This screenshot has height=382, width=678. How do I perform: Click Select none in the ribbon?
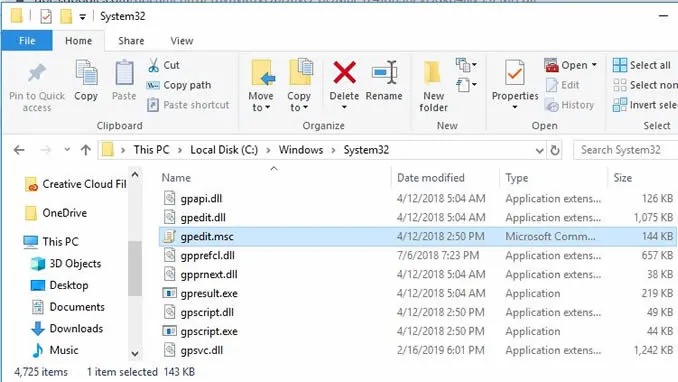click(x=646, y=85)
